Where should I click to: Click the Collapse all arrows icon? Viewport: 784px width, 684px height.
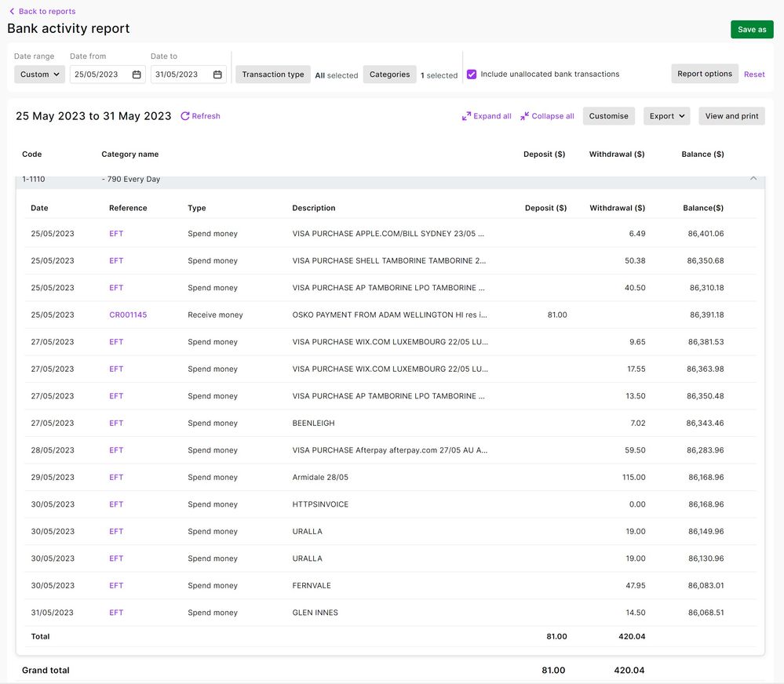[x=525, y=116]
